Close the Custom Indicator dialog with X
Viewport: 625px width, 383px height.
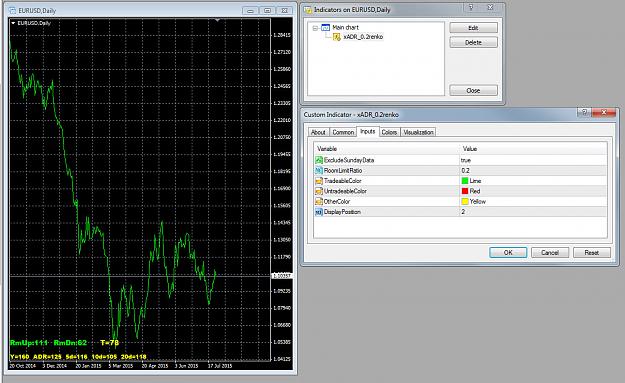(x=603, y=112)
